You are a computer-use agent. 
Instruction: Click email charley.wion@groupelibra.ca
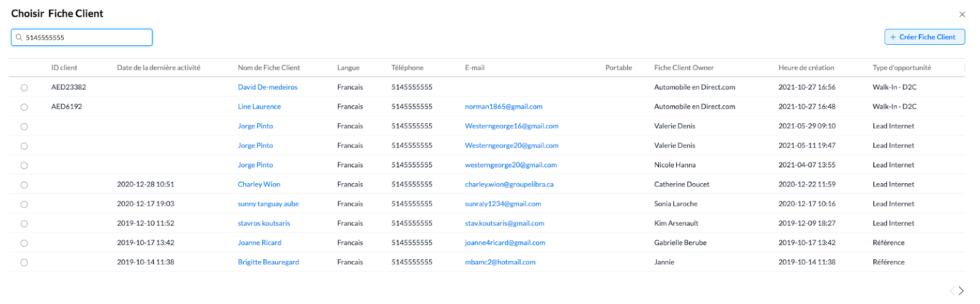pyautogui.click(x=509, y=184)
